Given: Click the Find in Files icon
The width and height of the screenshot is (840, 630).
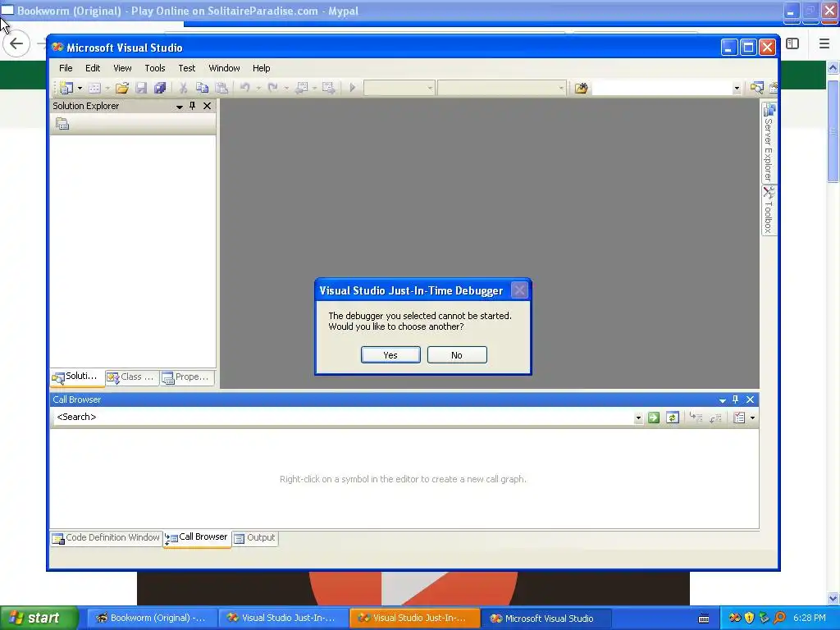Looking at the screenshot, I should pyautogui.click(x=582, y=88).
